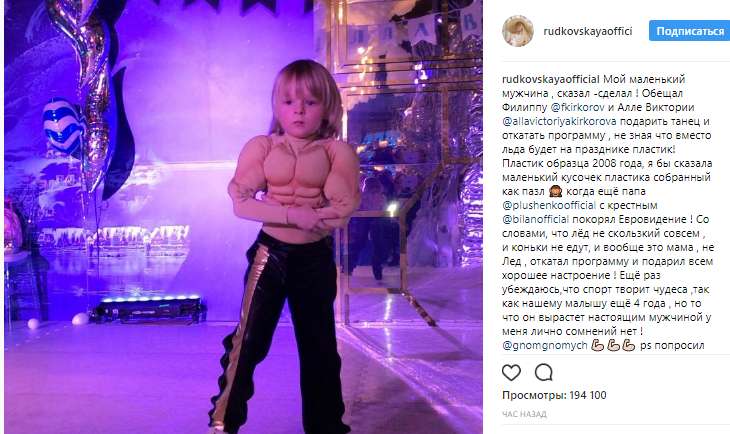Click the monkey emoji in the caption
Image resolution: width=730 pixels, height=434 pixels.
click(555, 191)
